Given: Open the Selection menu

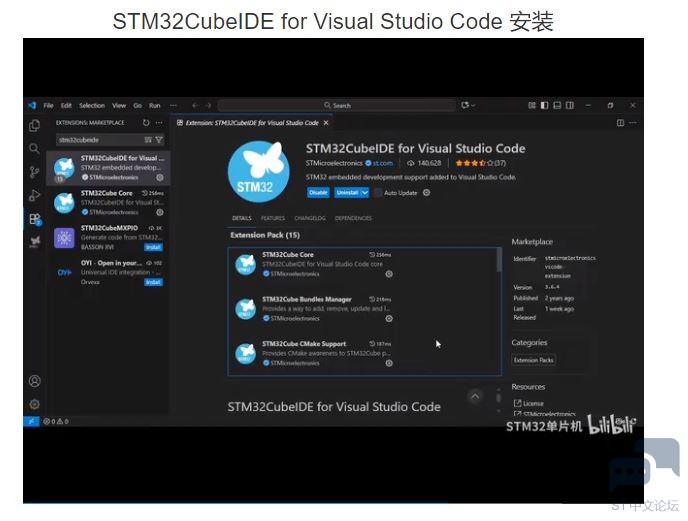Looking at the screenshot, I should click(x=91, y=105).
